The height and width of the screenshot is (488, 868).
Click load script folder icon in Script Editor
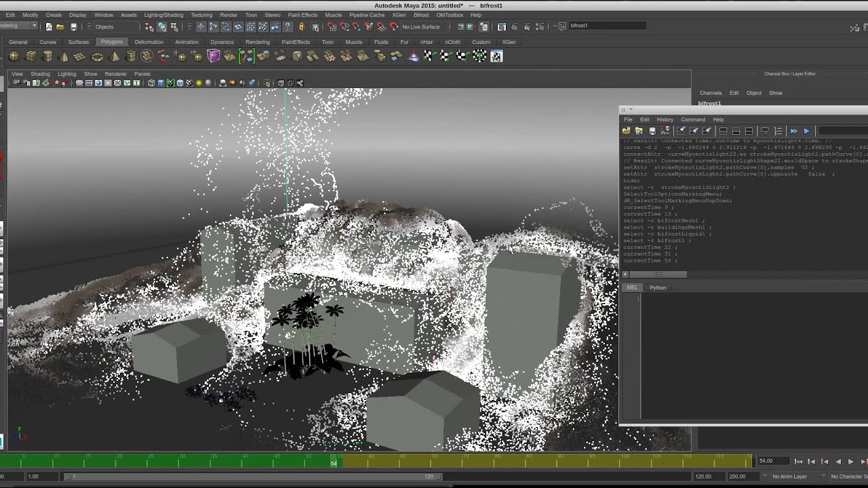626,131
